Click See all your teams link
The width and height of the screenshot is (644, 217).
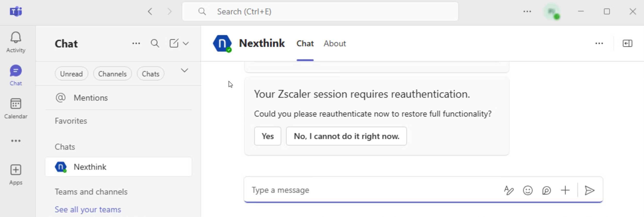(x=88, y=209)
